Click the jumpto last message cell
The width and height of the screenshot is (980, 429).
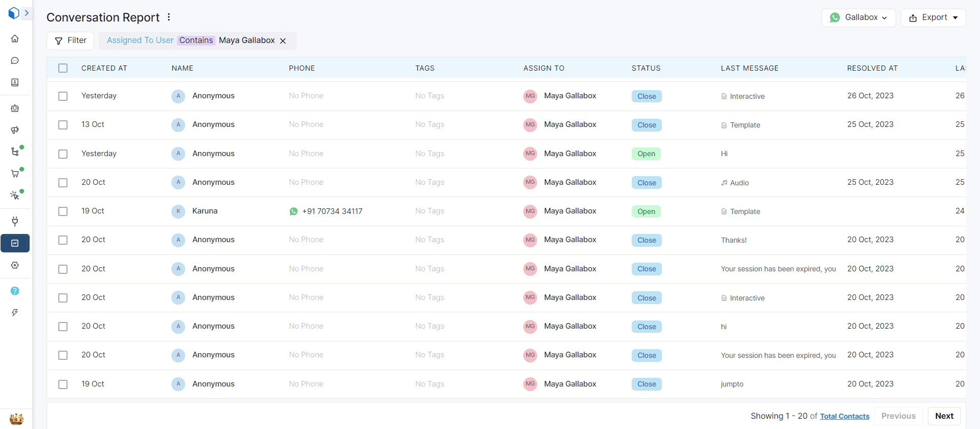[732, 384]
